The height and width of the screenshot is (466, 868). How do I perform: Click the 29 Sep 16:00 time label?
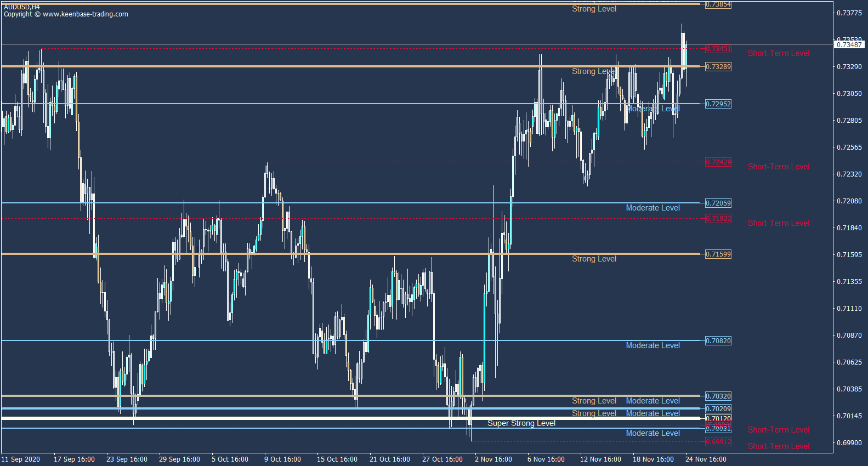pyautogui.click(x=179, y=459)
